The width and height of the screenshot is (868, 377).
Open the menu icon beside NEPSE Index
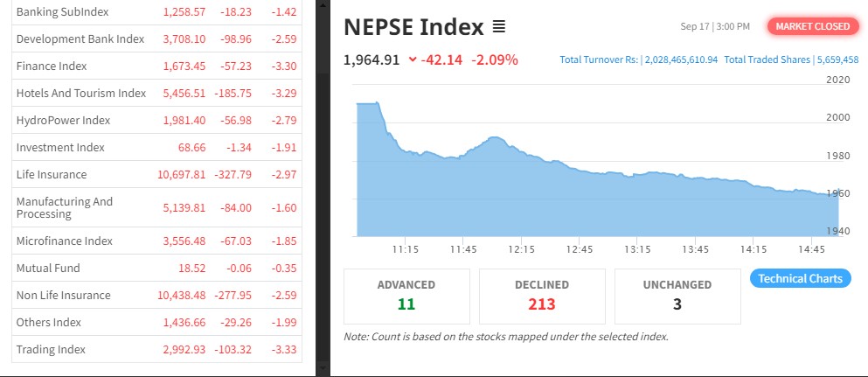499,27
